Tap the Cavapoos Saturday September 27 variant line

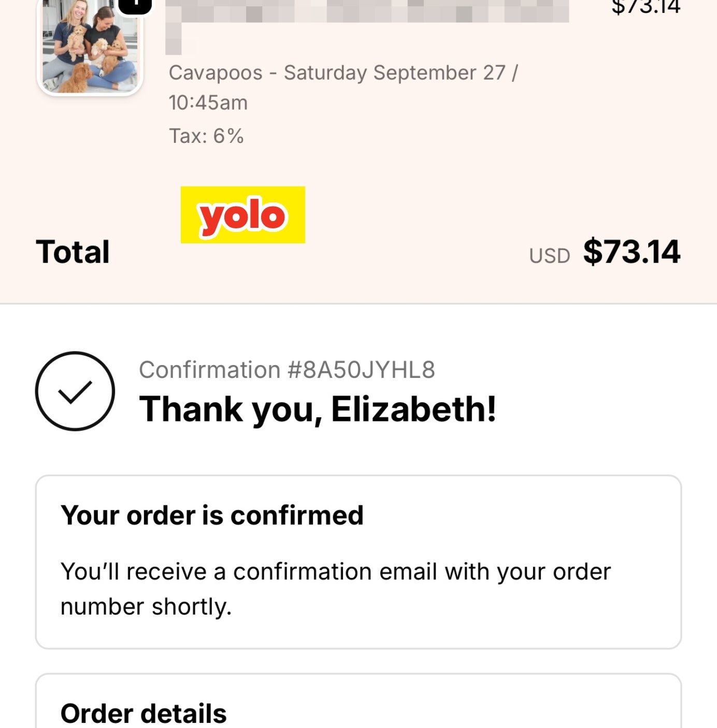click(x=343, y=73)
